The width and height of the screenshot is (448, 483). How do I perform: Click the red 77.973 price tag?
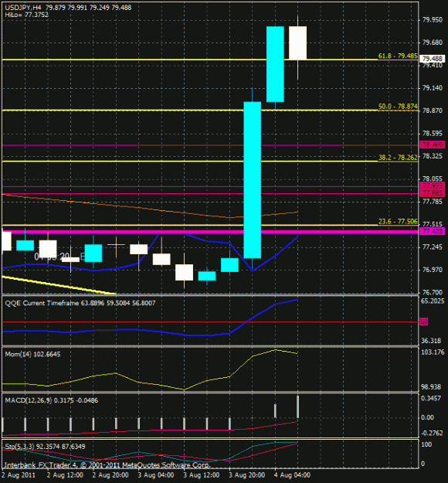(433, 185)
